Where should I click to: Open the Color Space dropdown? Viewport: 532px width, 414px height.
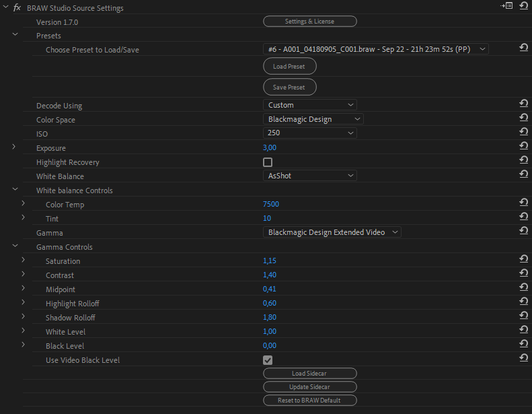point(313,119)
